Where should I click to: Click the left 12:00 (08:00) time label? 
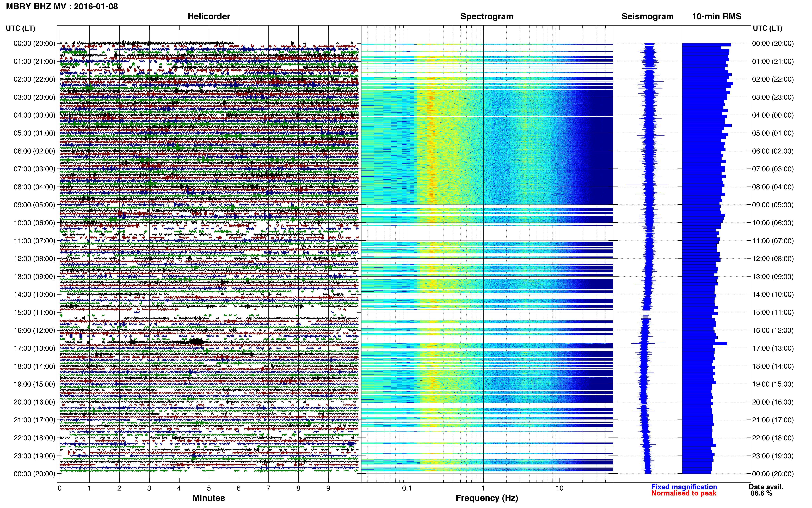tap(34, 258)
